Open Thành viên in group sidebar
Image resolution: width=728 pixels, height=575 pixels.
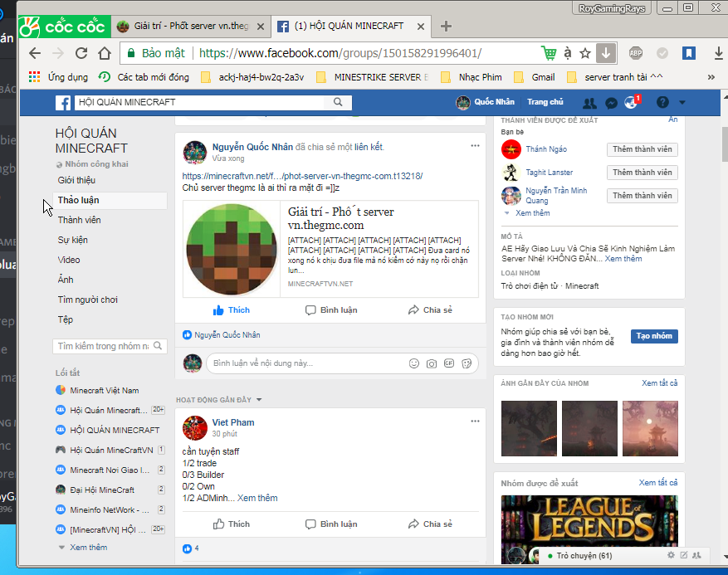[x=80, y=220]
